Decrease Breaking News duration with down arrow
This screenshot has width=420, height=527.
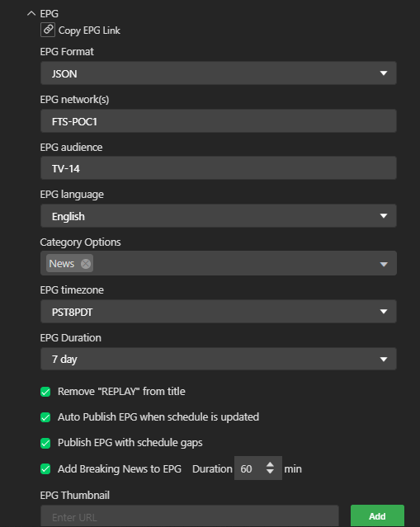pyautogui.click(x=270, y=472)
